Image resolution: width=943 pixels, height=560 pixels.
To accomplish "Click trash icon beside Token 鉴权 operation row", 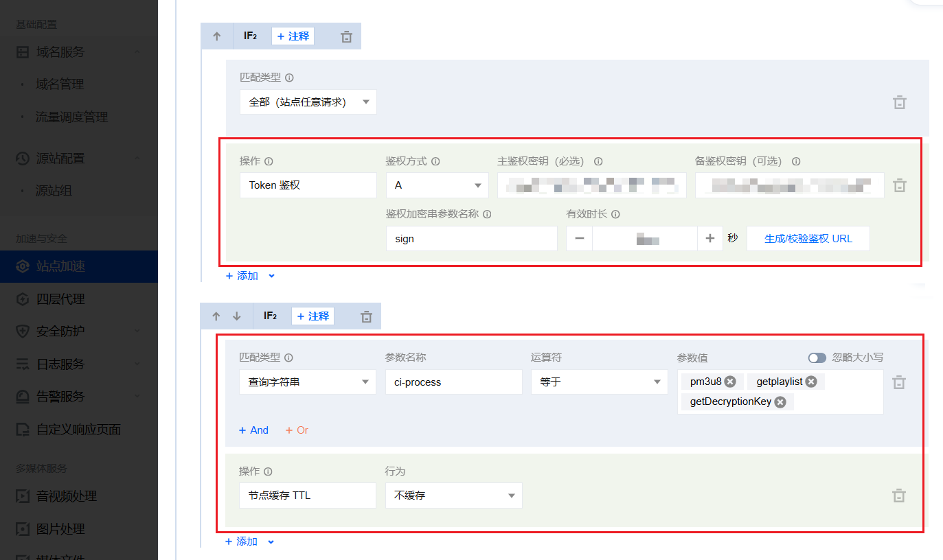I will pyautogui.click(x=899, y=186).
